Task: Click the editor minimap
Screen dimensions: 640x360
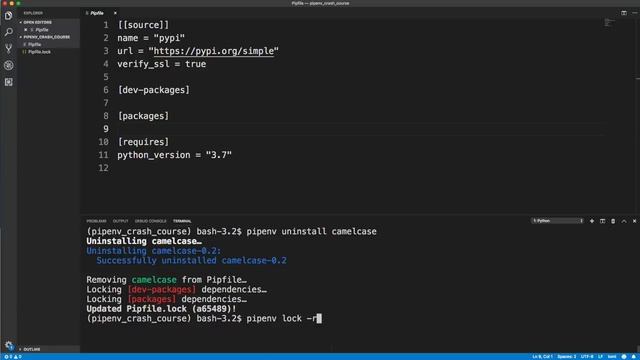Action: point(609,22)
